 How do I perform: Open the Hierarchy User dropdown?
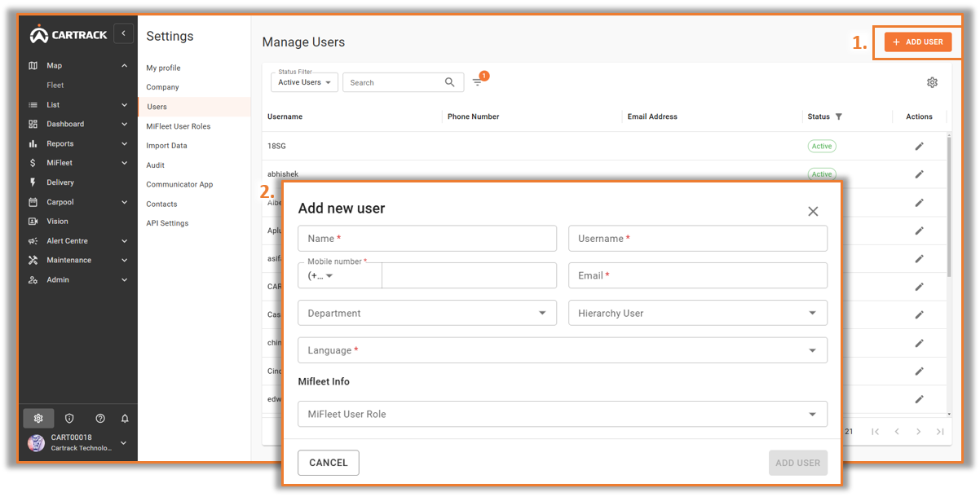[x=698, y=313]
